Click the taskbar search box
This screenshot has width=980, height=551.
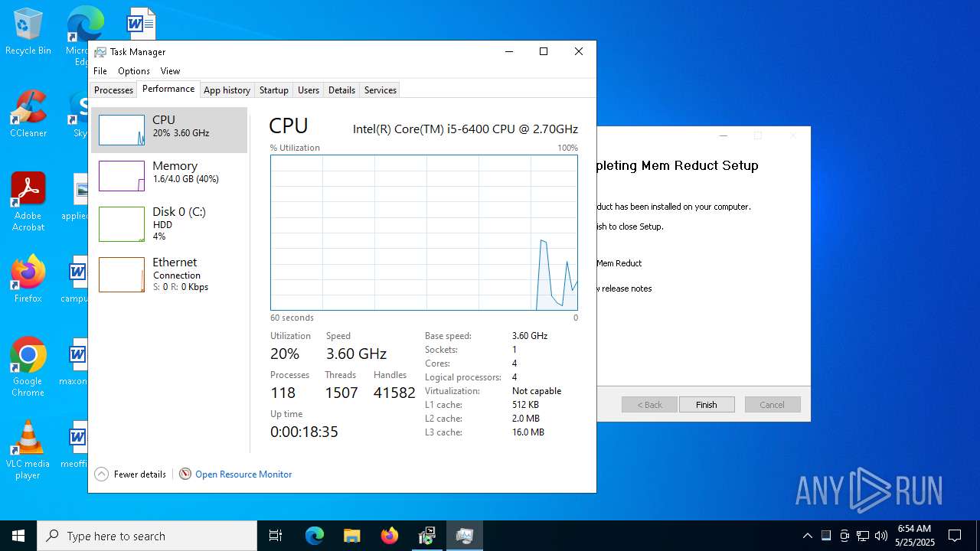tap(147, 536)
